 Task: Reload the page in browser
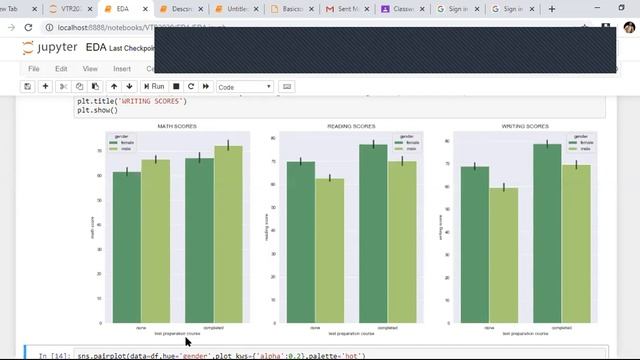[x=28, y=27]
